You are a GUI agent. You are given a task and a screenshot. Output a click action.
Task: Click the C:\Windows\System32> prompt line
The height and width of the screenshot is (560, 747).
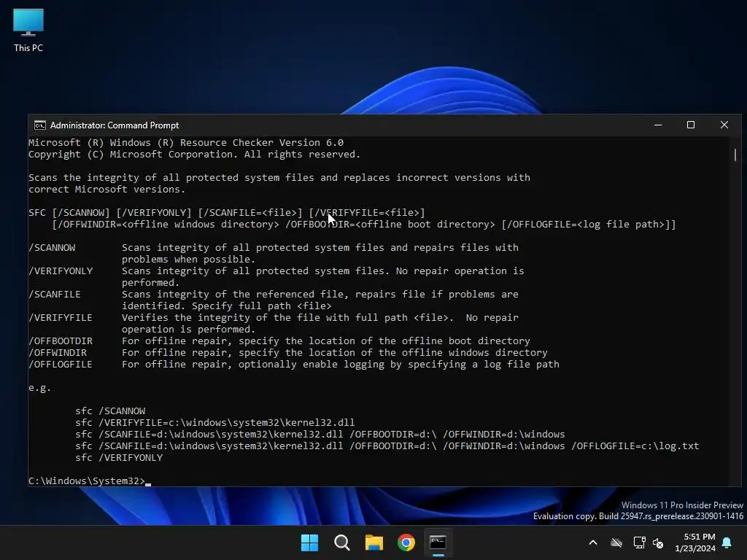[90, 481]
